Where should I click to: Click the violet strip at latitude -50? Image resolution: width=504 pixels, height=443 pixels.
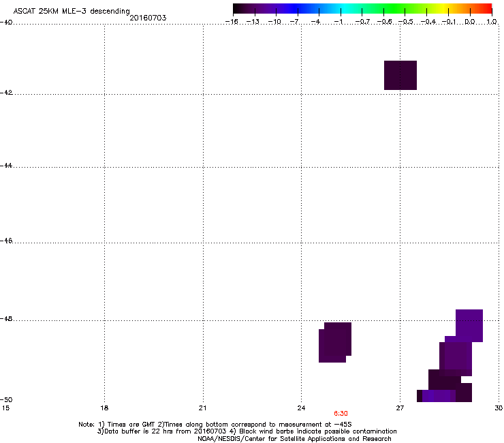pos(439,396)
